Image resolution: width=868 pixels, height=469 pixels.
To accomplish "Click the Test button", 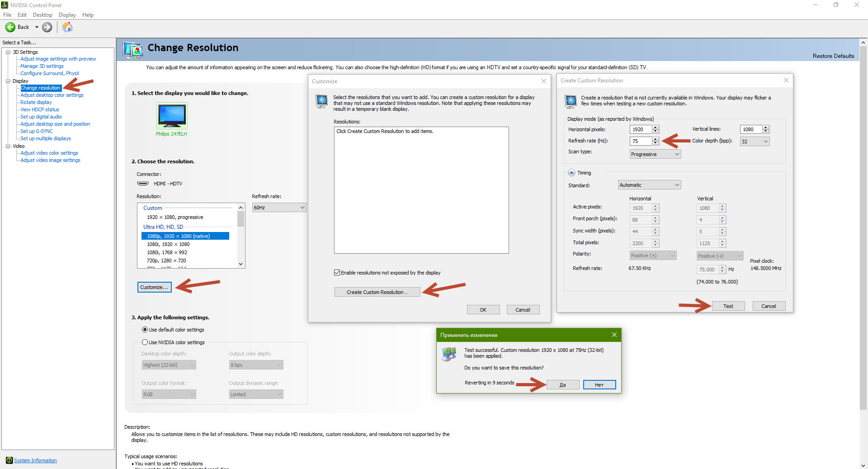I will (728, 306).
